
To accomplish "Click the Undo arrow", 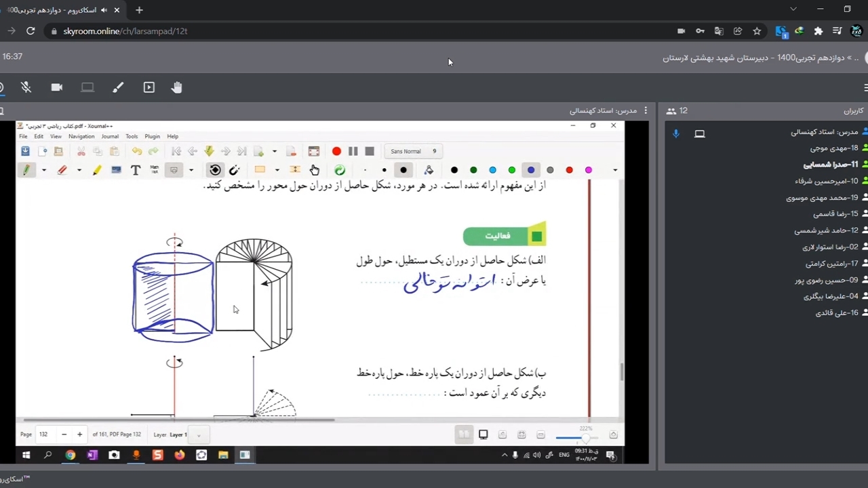I will pyautogui.click(x=137, y=151).
